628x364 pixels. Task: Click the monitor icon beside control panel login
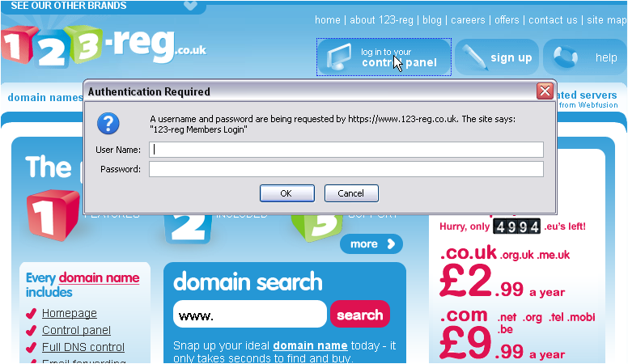click(338, 57)
